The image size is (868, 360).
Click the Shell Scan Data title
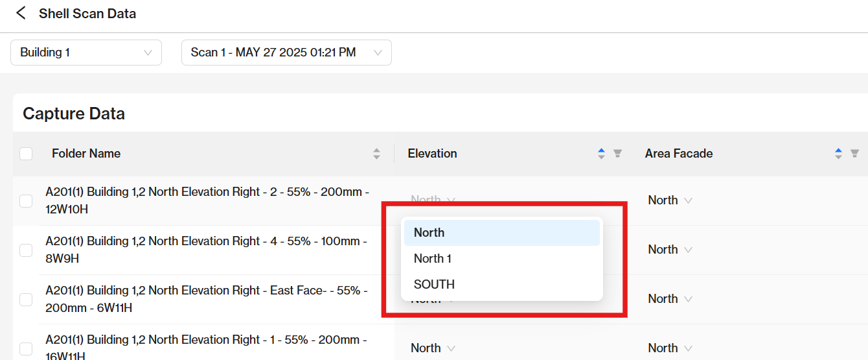pyautogui.click(x=87, y=14)
